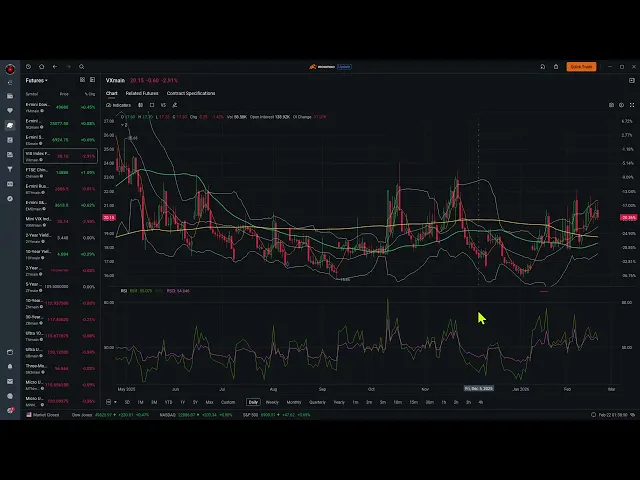Screen dimensions: 640x480
Task: Switch to Daily interval
Action: point(253,402)
